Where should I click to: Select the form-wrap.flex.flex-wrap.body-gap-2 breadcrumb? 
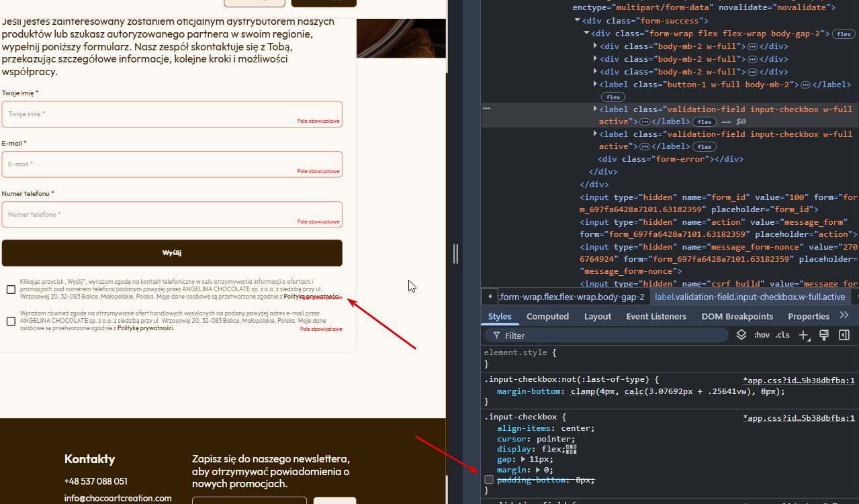click(x=572, y=297)
